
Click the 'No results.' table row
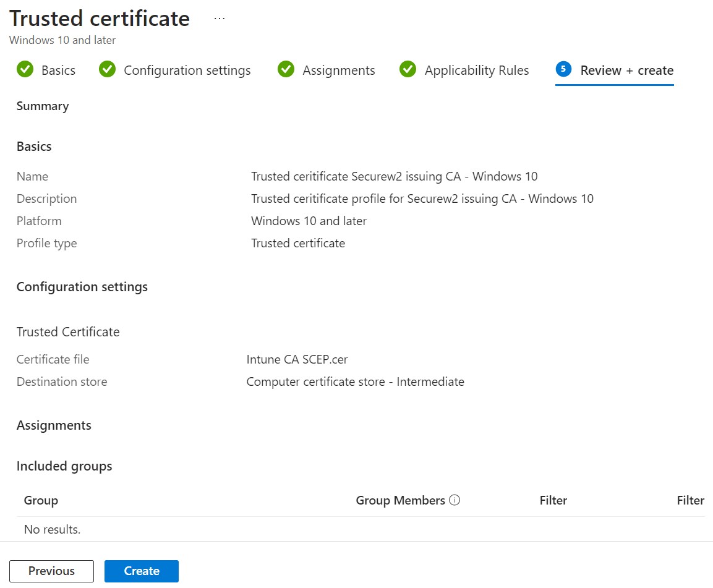coord(361,529)
